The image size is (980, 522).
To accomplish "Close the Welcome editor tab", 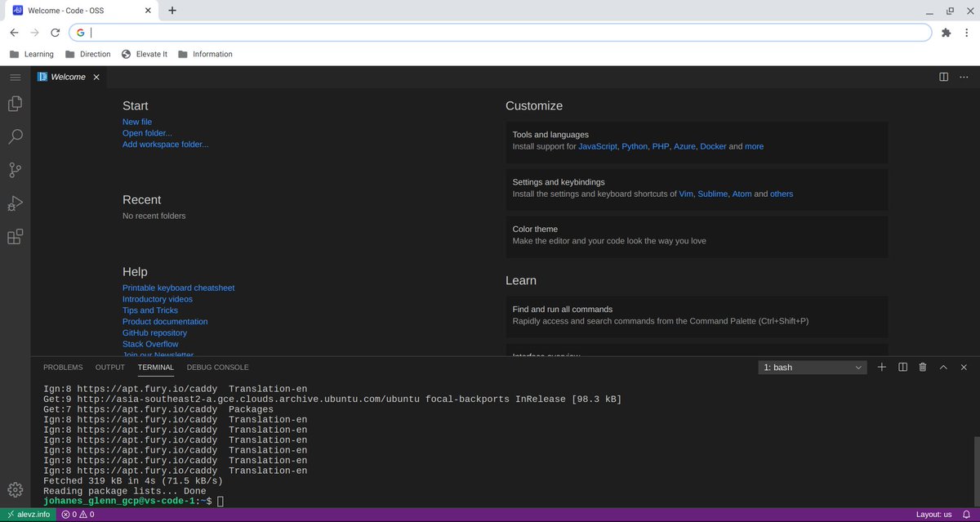I will coord(96,77).
